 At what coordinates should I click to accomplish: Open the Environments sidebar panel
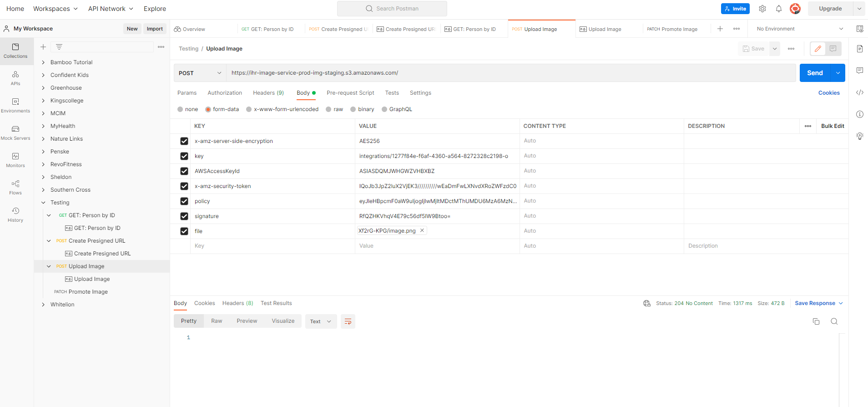[x=15, y=106]
